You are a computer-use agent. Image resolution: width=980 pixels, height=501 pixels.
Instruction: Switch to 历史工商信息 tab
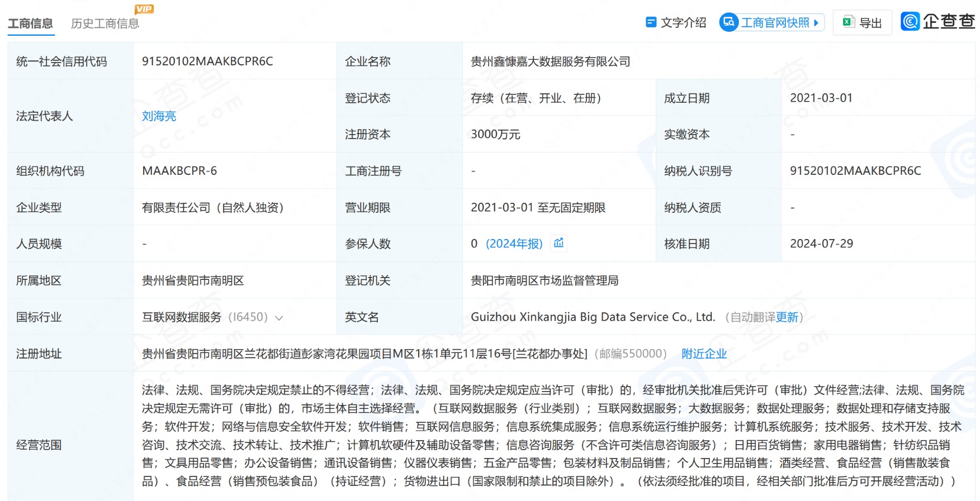[x=105, y=23]
